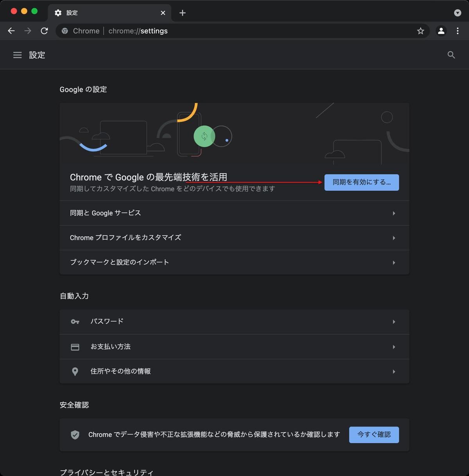Expand arrow for お支払い方法
This screenshot has height=476, width=469.
394,347
